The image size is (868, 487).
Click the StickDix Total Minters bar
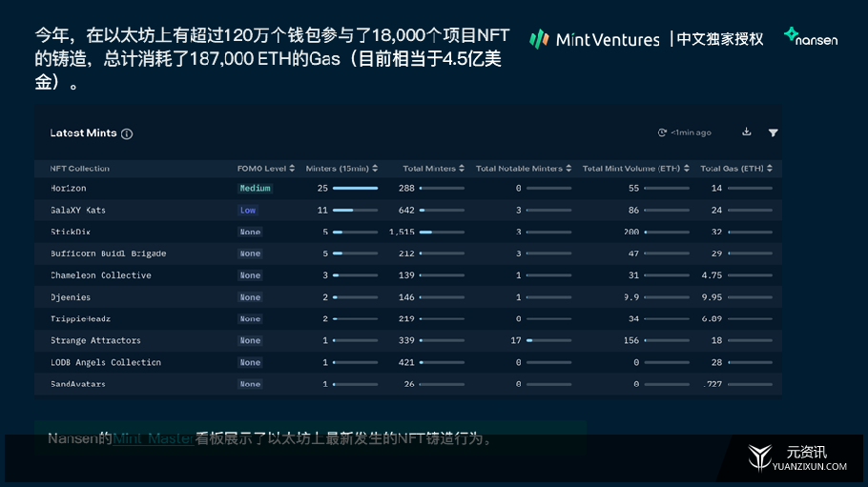(442, 232)
